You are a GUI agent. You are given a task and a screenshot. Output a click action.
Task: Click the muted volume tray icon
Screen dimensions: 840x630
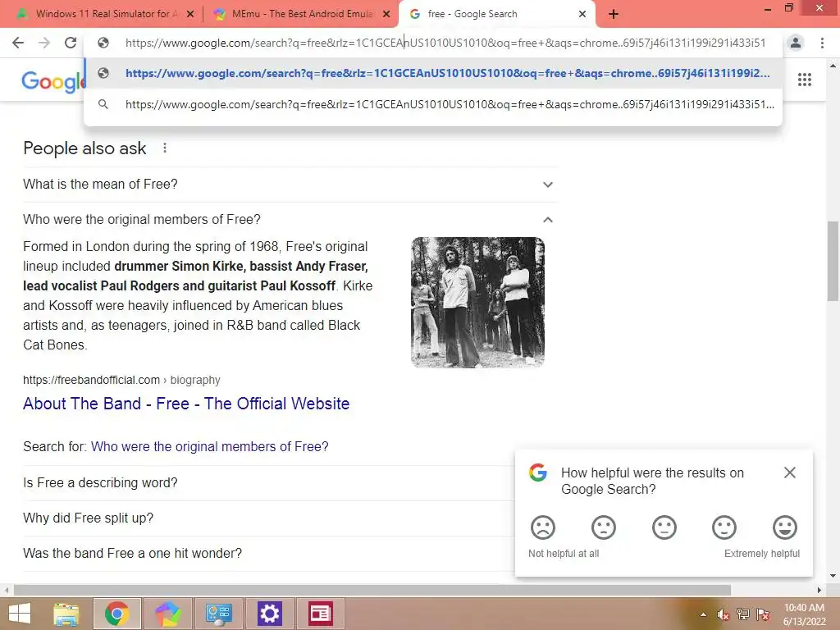pyautogui.click(x=724, y=614)
